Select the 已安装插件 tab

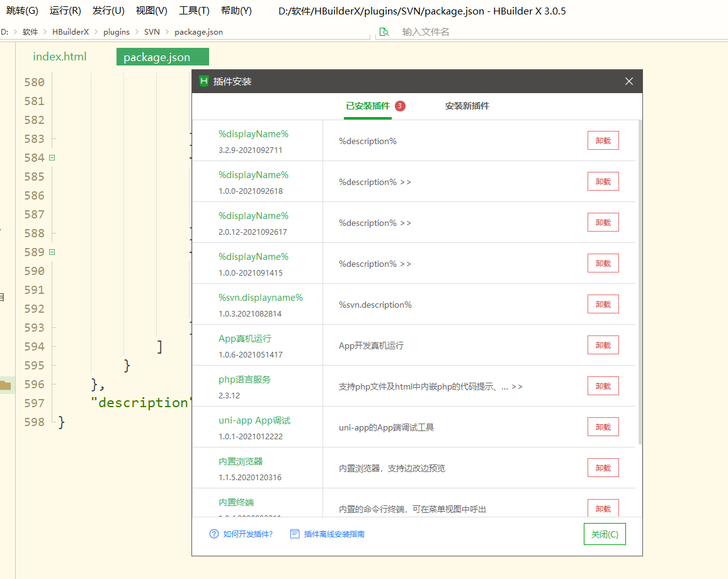pos(368,106)
